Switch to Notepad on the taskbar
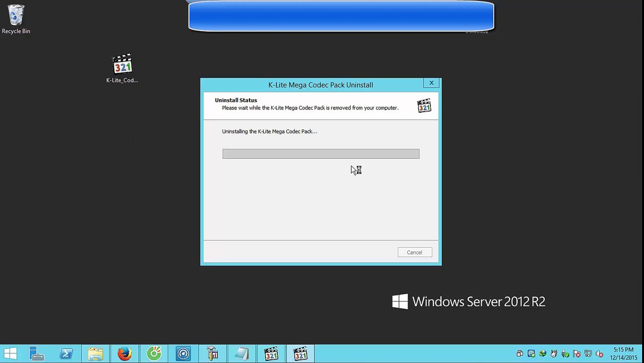The height and width of the screenshot is (363, 644). tap(241, 354)
